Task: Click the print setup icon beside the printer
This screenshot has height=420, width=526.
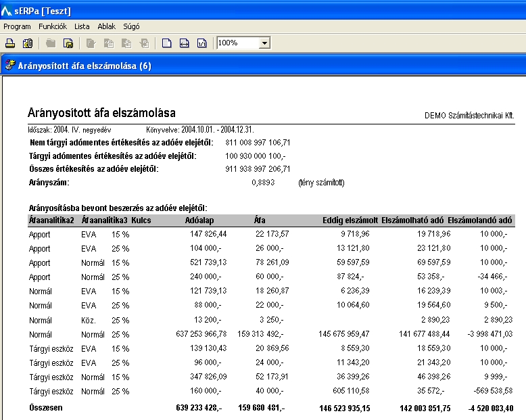Action: tap(28, 43)
